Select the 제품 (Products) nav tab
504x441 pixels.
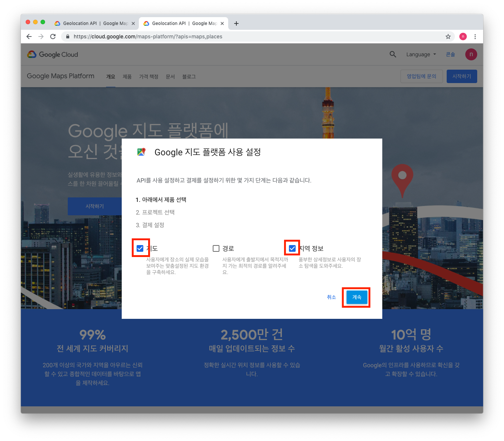coord(127,76)
